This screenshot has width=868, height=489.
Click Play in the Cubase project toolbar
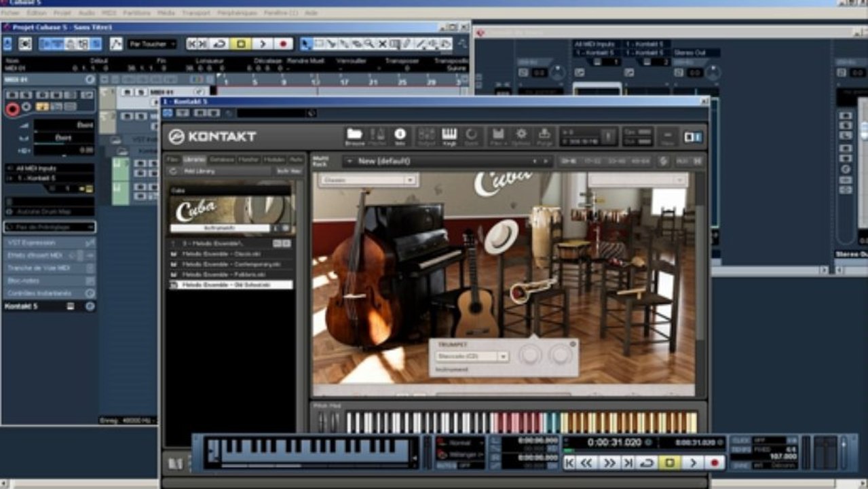263,43
